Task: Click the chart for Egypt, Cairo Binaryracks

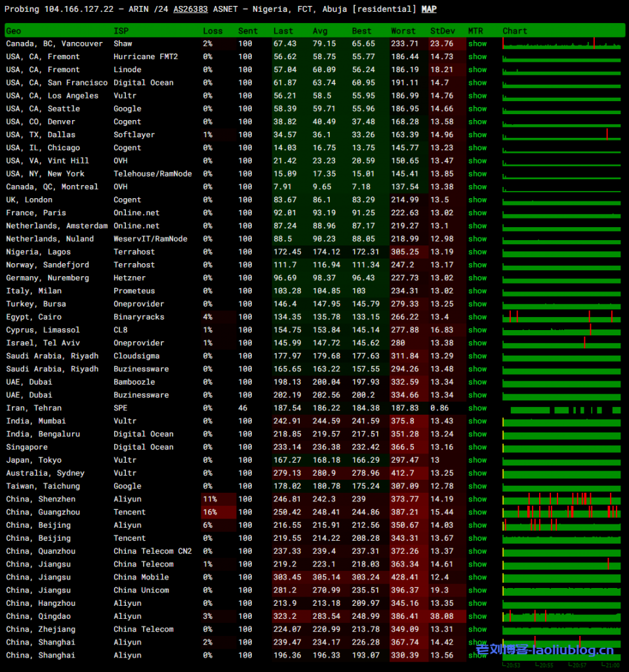Action: pyautogui.click(x=561, y=317)
